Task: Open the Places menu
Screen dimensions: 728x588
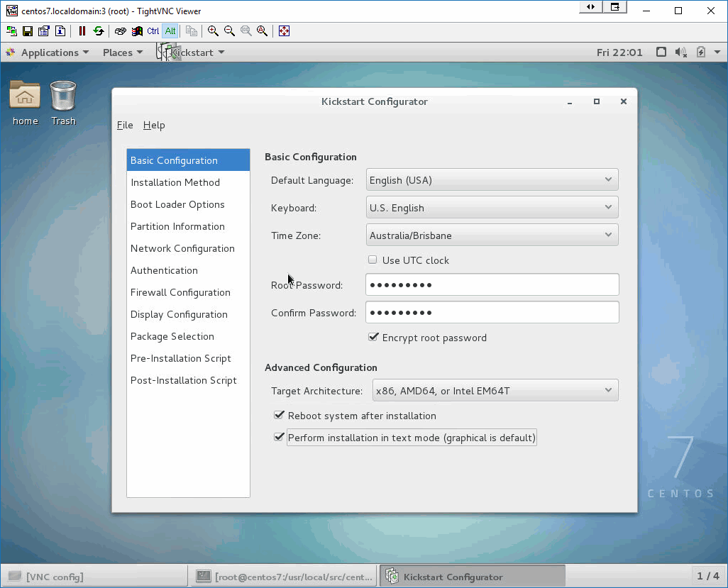Action: coord(123,52)
